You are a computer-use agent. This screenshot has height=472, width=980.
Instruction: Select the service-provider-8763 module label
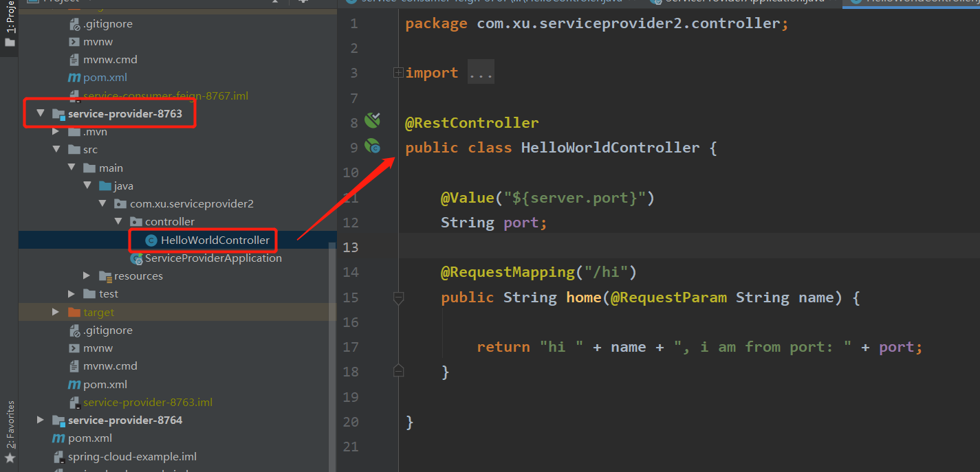[x=125, y=113]
